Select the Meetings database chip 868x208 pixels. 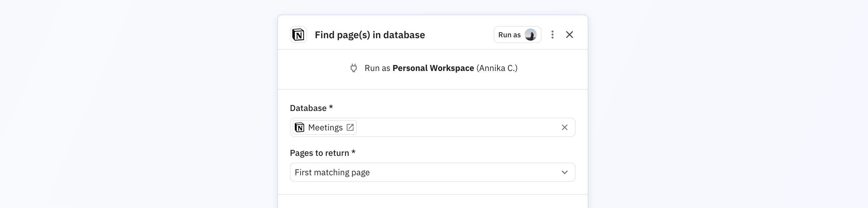[325, 127]
